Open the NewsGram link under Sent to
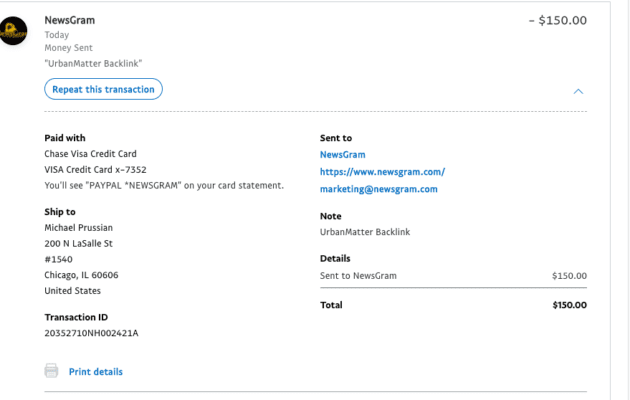This screenshot has height=400, width=630. pos(342,155)
